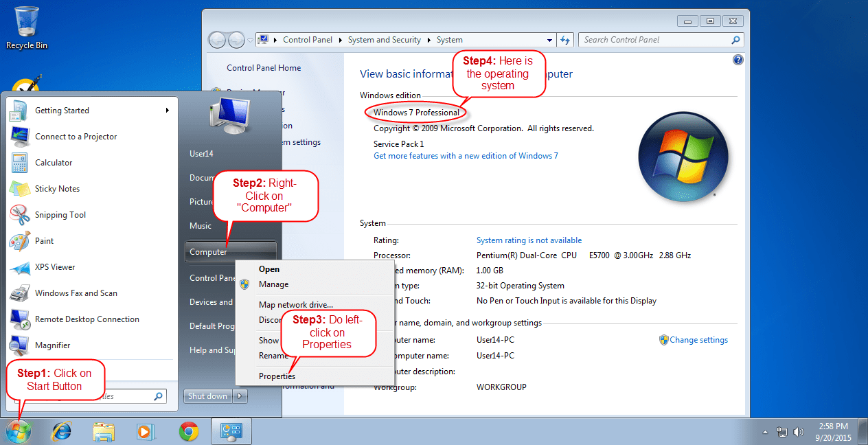Click System rating is not available link

529,240
